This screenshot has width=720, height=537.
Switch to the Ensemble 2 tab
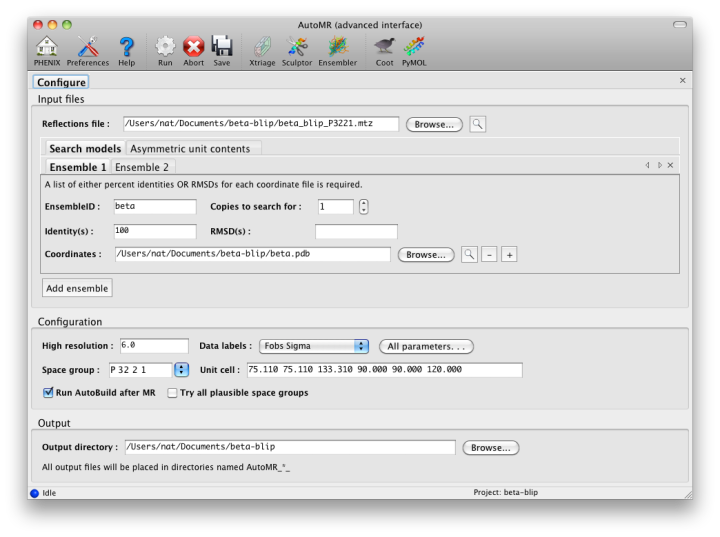pos(141,167)
